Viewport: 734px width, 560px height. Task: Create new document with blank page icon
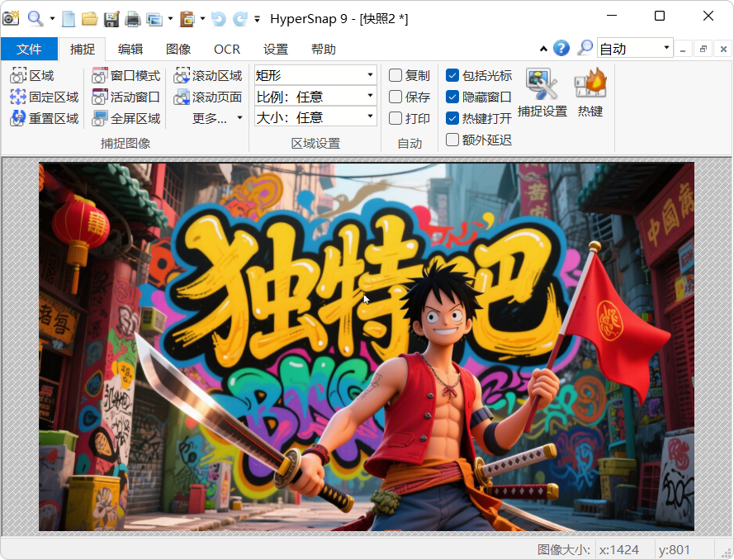[x=69, y=18]
